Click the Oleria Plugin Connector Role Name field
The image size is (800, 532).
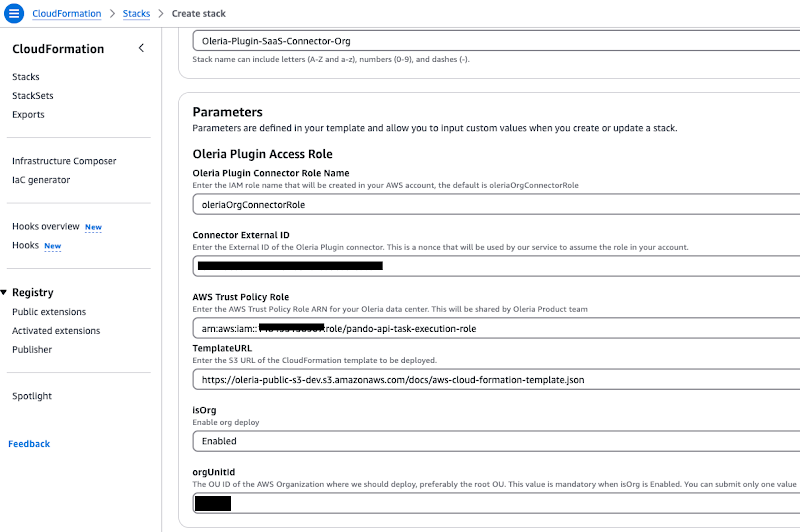[x=496, y=205]
